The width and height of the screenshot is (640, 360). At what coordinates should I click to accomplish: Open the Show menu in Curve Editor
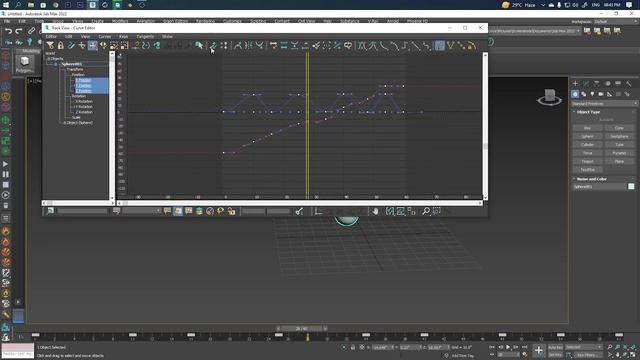coord(167,36)
